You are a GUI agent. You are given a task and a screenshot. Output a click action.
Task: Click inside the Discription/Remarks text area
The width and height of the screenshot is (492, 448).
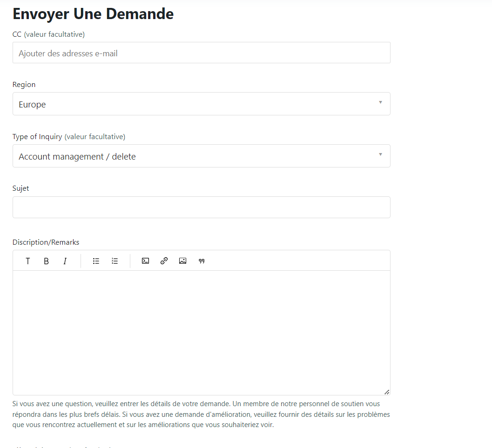(202, 333)
